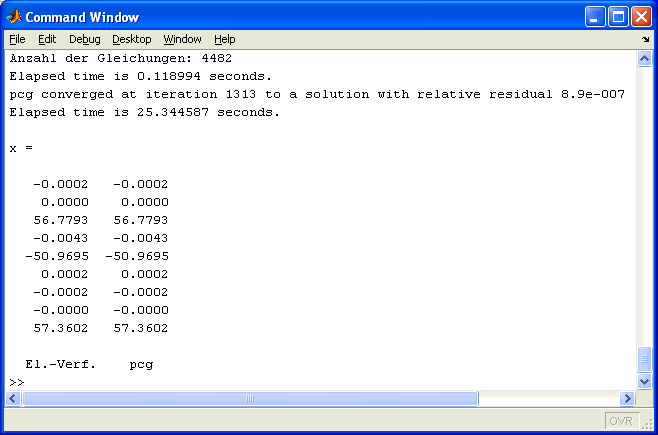Open the Window menu
This screenshot has height=435, width=658.
point(182,39)
